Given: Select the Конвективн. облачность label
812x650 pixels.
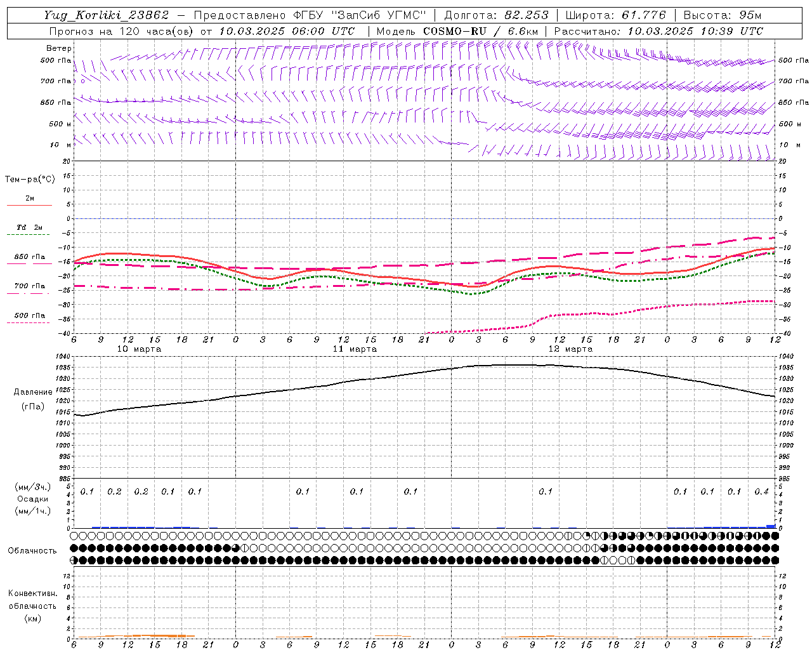Looking at the screenshot, I should pos(32,599).
